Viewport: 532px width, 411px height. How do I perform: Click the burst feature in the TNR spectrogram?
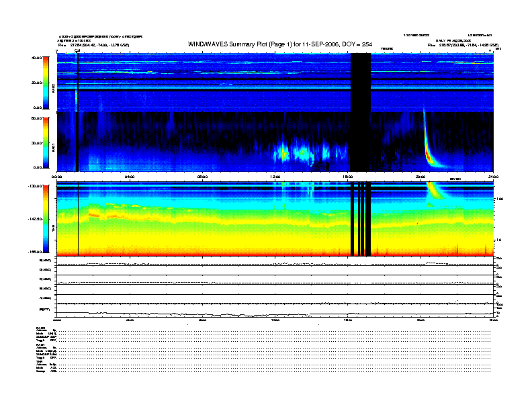(x=435, y=191)
